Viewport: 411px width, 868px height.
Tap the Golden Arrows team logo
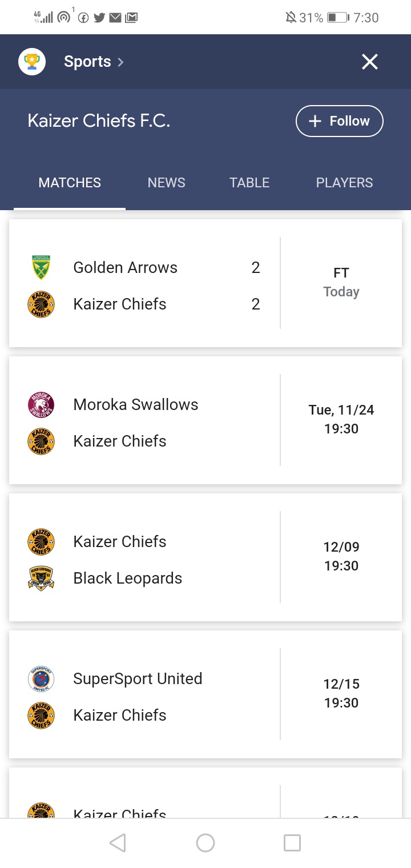pos(41,267)
